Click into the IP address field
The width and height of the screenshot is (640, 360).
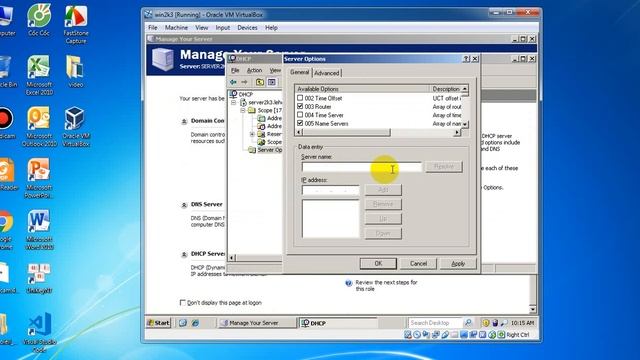[331, 190]
